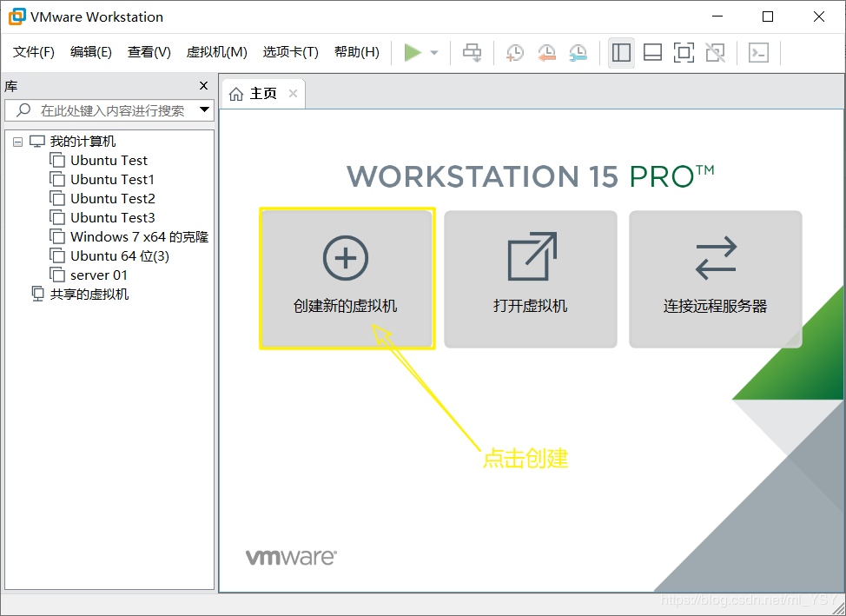Open the 文件(F) menu

coord(34,52)
